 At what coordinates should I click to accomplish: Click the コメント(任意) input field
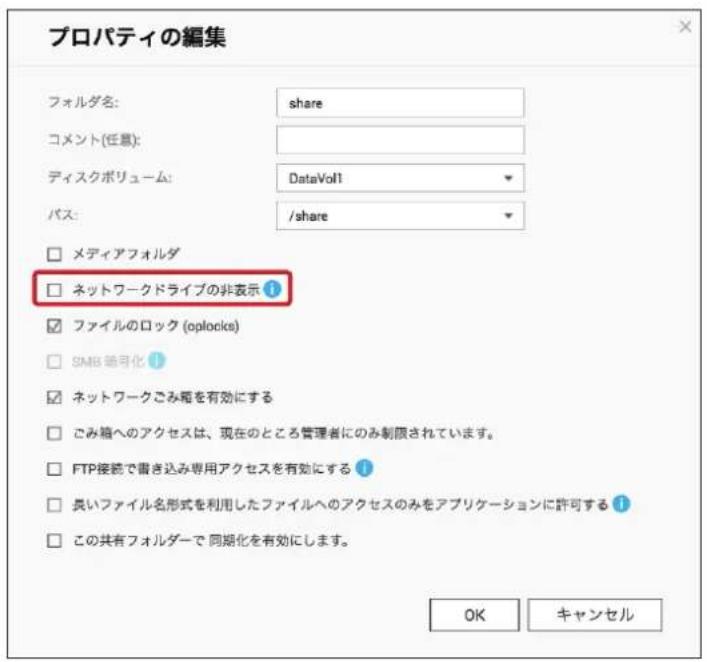(400, 140)
